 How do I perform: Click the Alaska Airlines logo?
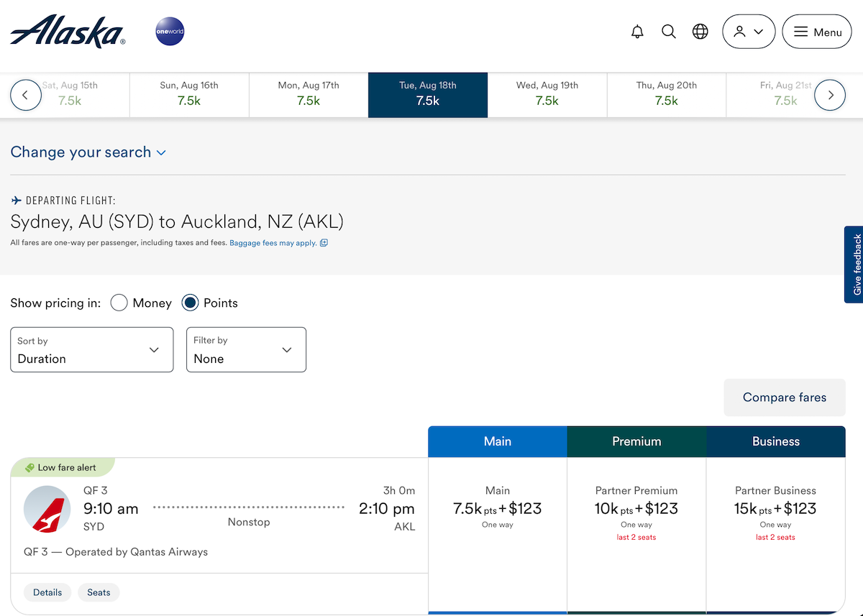click(67, 31)
